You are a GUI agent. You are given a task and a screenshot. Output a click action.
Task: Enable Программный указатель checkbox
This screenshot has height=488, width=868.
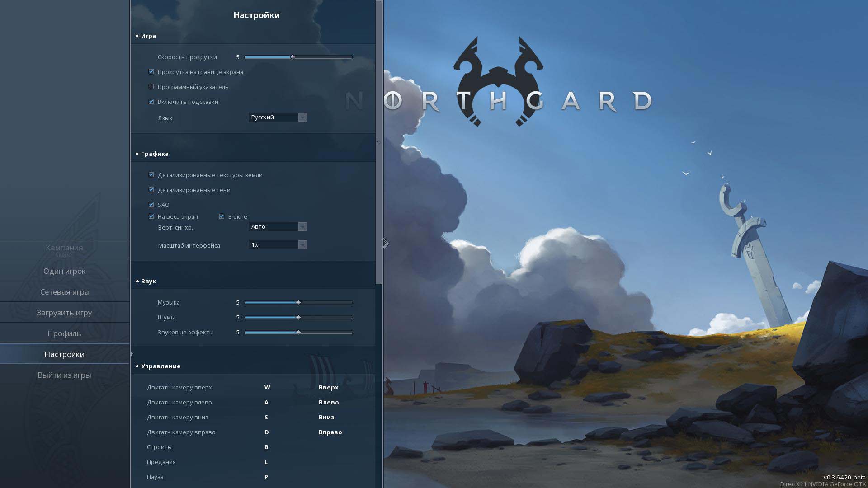coord(151,87)
